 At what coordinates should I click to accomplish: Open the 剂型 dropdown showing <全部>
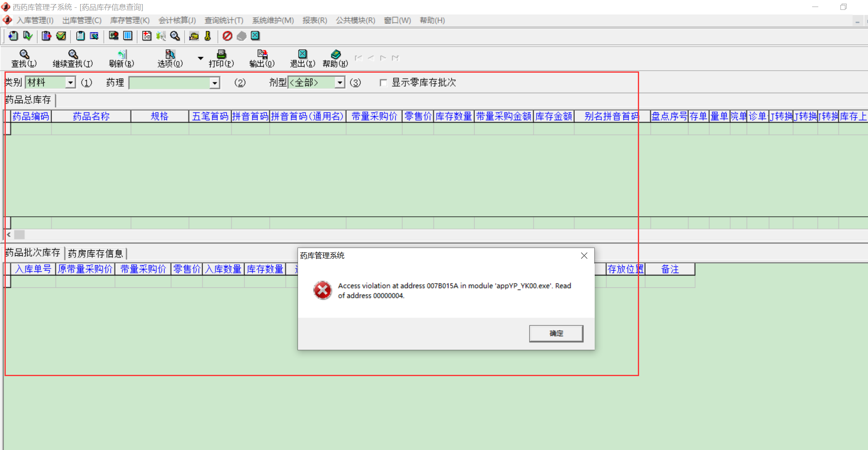pos(340,83)
